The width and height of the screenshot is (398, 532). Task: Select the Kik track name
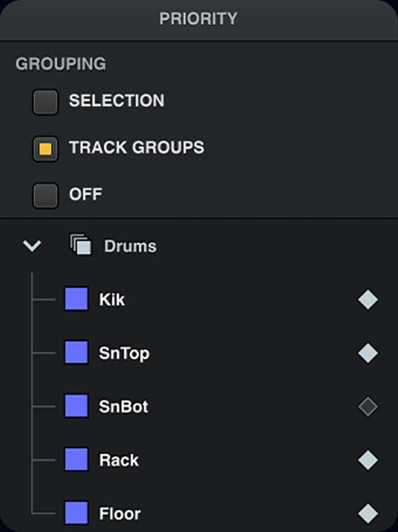(111, 300)
